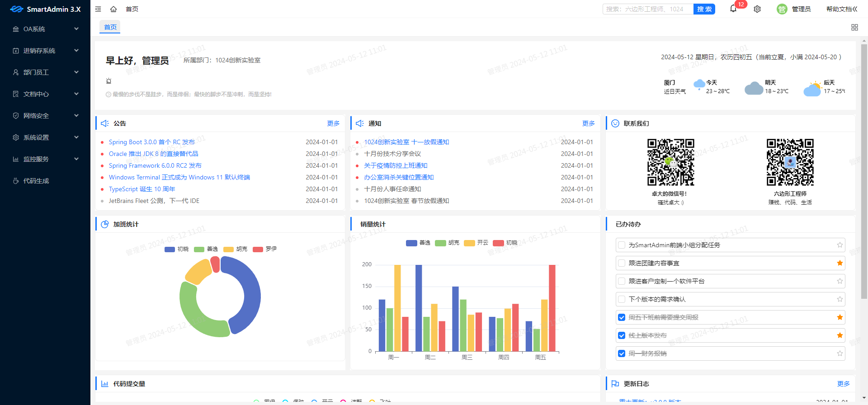Click the admin avatar icon

(782, 9)
